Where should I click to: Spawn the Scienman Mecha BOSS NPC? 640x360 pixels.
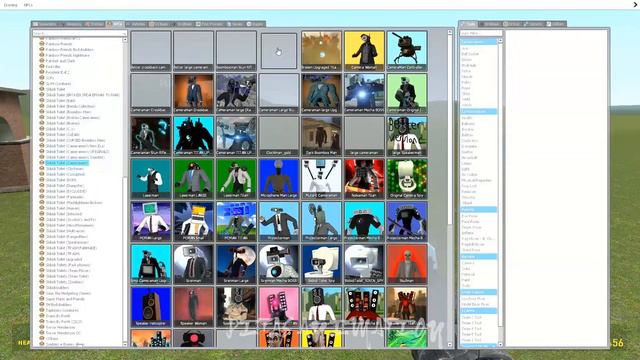[279, 264]
